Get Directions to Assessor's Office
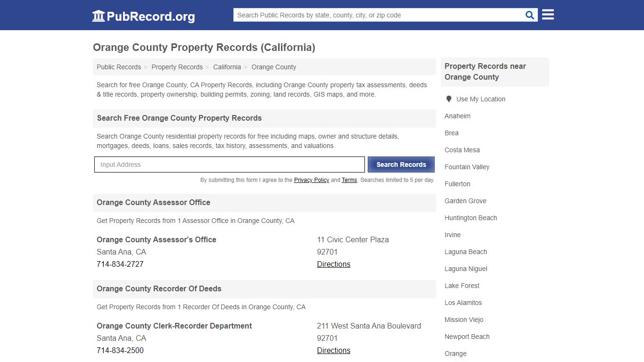Image resolution: width=644 pixels, height=362 pixels. click(x=334, y=264)
